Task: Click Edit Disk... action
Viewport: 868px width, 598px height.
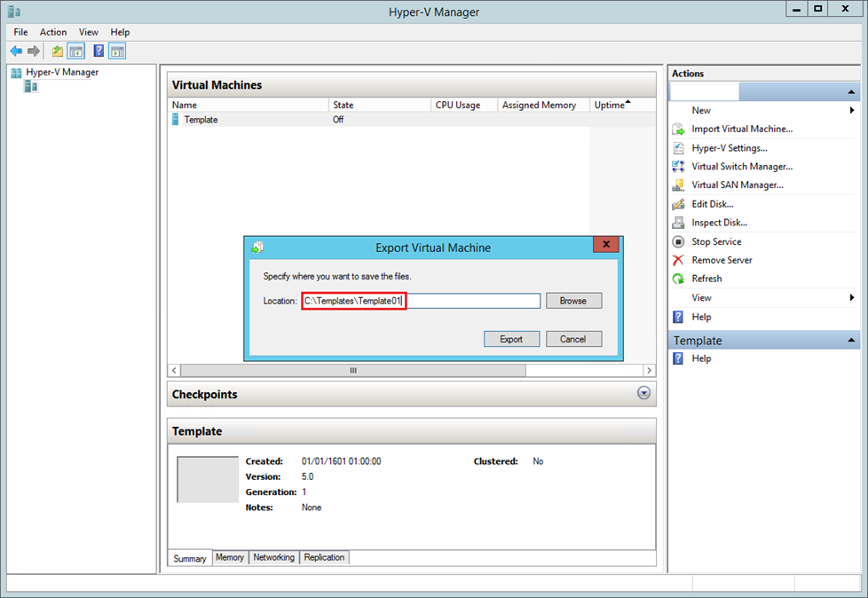Action: tap(713, 204)
